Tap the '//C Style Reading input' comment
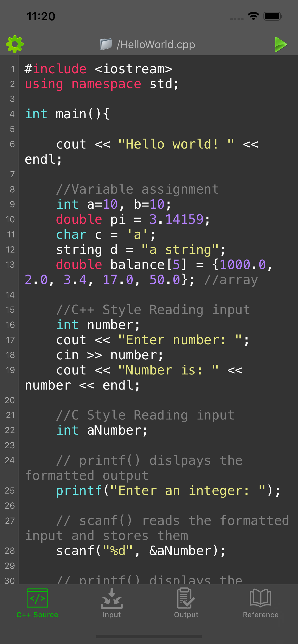Screen dimensions: 298x644 (145, 415)
